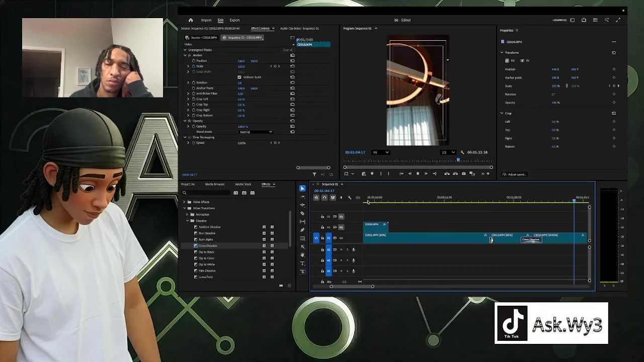Image resolution: width=644 pixels, height=362 pixels.
Task: Select the Razor tool
Action: (x=302, y=213)
